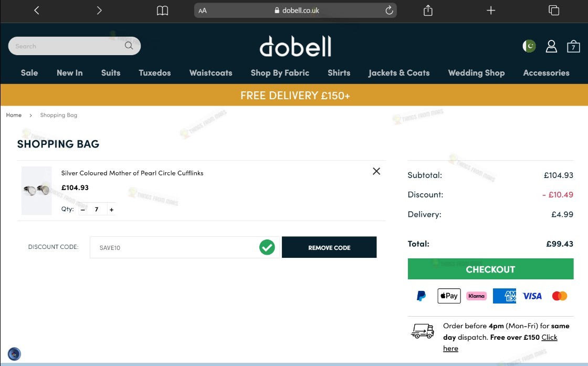Open the account profile icon
The image size is (588, 366).
(x=551, y=46)
